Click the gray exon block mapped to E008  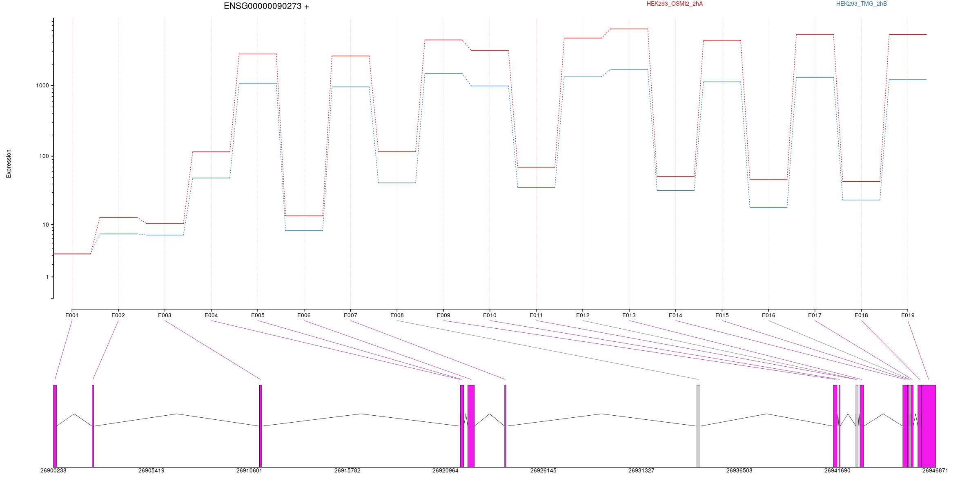698,426
